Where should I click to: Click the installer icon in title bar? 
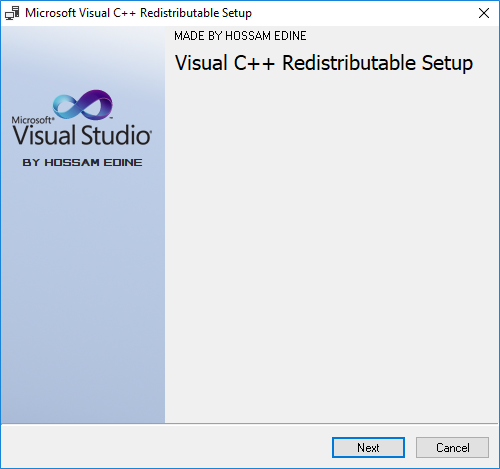click(x=12, y=13)
